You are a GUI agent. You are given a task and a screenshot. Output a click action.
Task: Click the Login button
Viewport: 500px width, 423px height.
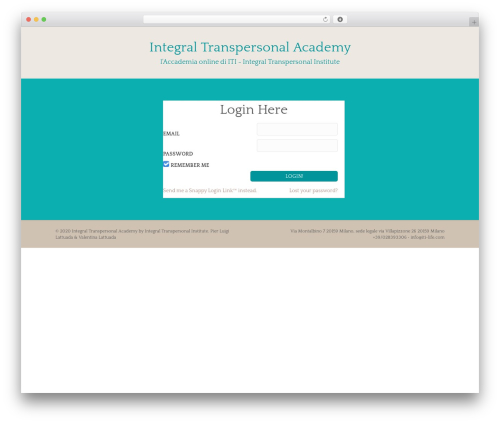click(x=294, y=176)
